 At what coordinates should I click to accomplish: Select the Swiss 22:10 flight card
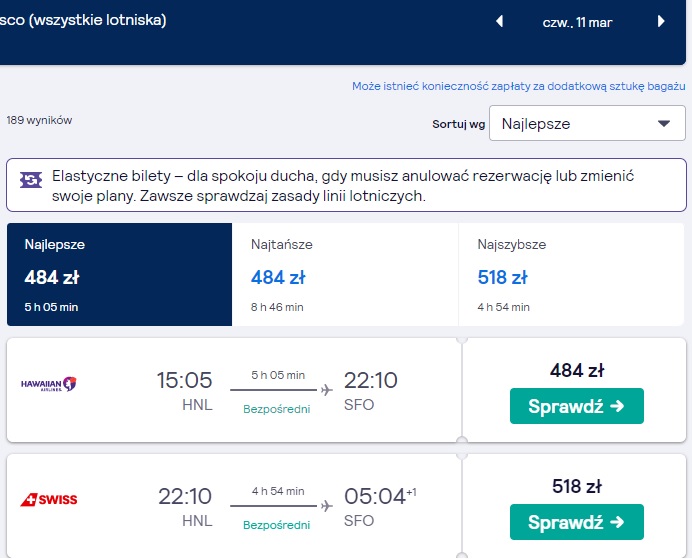tap(234, 506)
